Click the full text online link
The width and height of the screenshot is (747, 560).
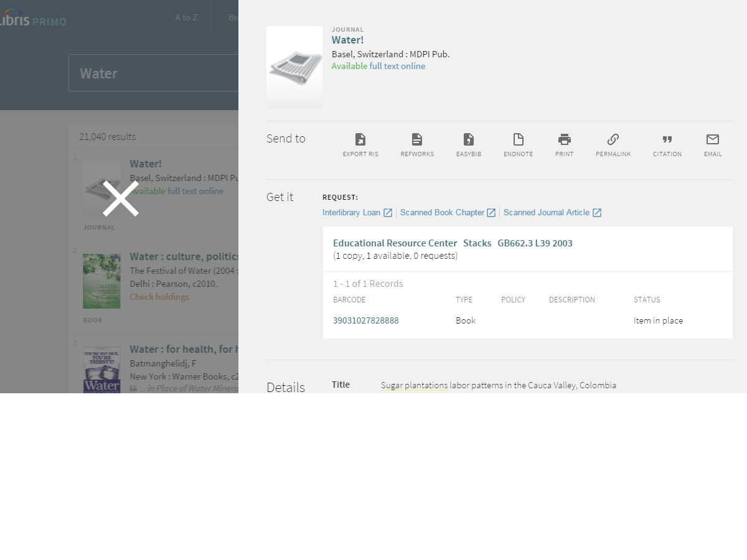pyautogui.click(x=397, y=66)
